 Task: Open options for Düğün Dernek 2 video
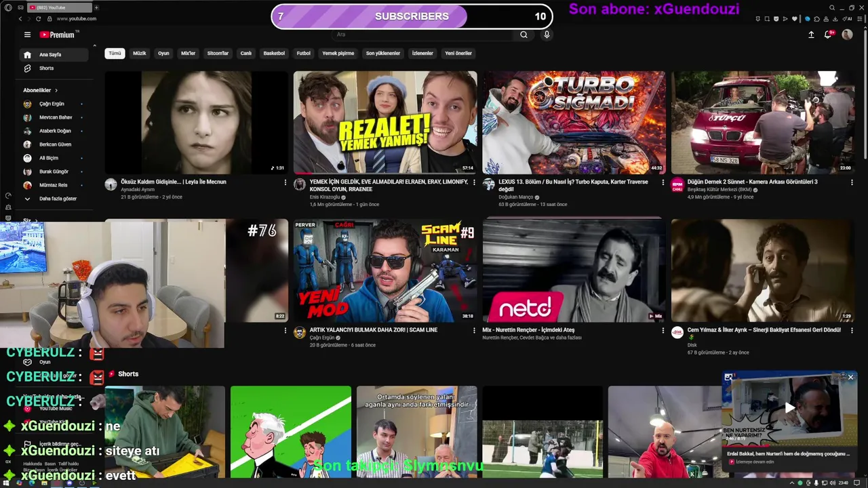(852, 182)
